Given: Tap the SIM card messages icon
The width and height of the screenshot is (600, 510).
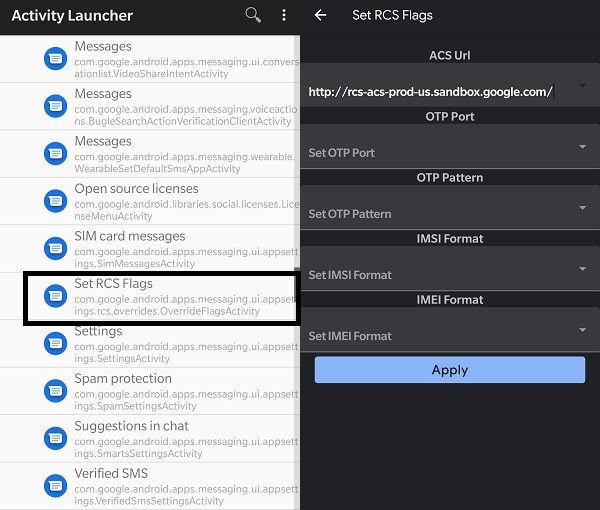Looking at the screenshot, I should point(55,248).
